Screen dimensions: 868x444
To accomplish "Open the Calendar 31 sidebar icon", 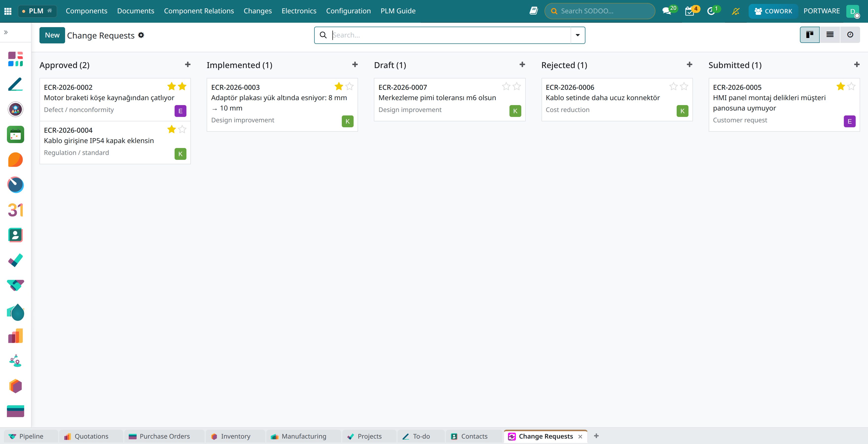I will click(16, 210).
